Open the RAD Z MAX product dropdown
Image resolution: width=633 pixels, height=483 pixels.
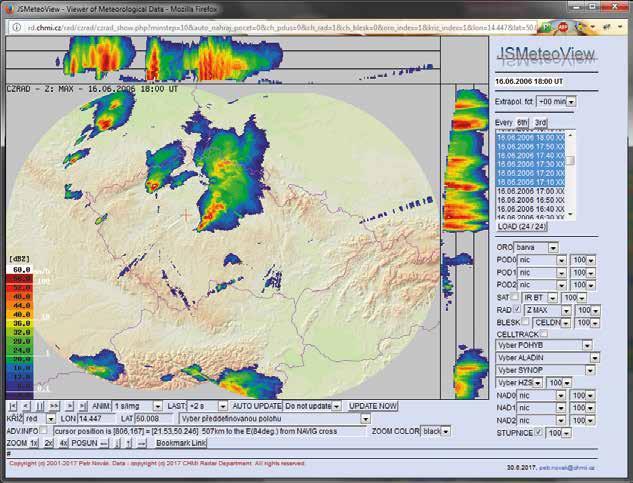pyautogui.click(x=547, y=310)
